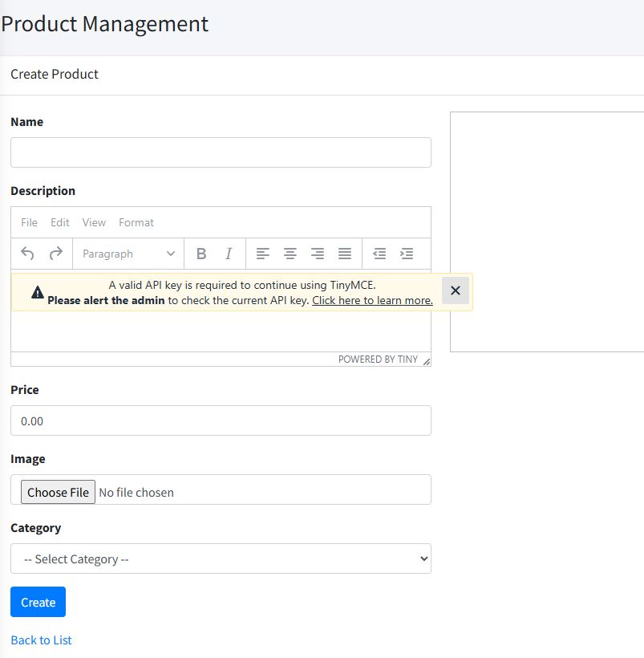Increase indent in description editor

tap(407, 254)
